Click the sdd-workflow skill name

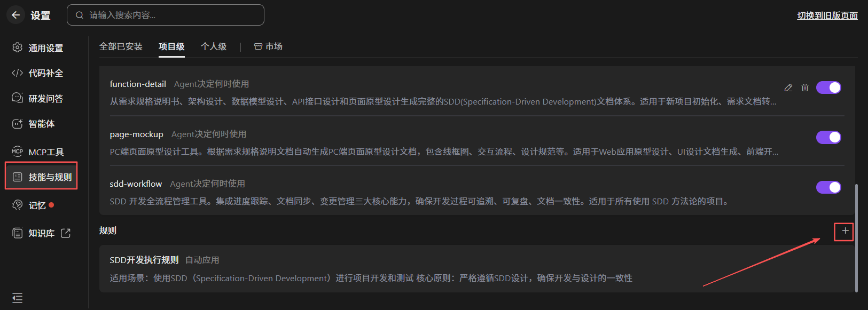pyautogui.click(x=136, y=184)
